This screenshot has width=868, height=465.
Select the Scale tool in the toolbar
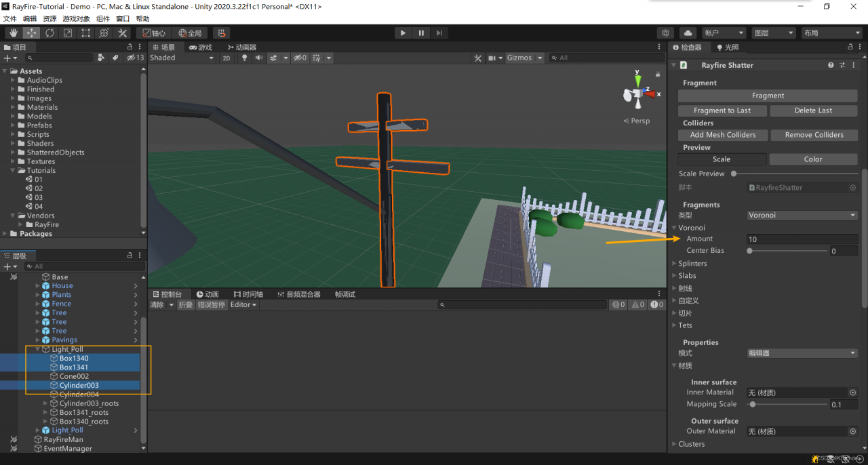68,33
